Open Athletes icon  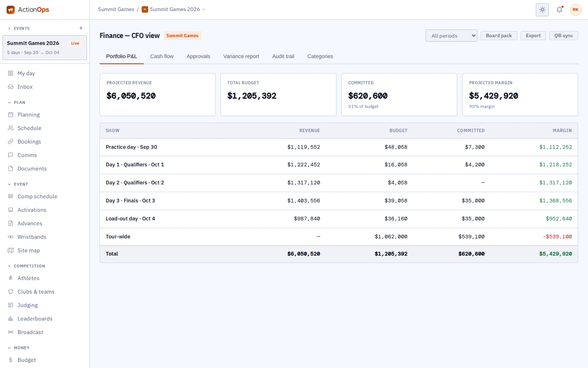11,278
